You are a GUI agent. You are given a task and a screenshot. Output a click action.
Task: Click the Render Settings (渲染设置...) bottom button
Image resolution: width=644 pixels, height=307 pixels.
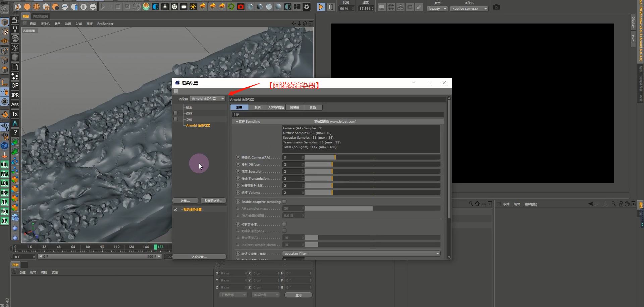click(199, 257)
